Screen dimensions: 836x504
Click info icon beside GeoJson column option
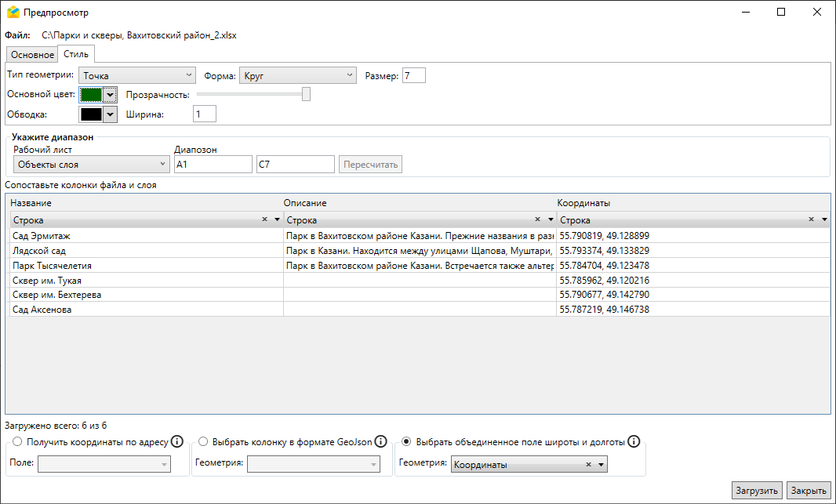click(380, 441)
